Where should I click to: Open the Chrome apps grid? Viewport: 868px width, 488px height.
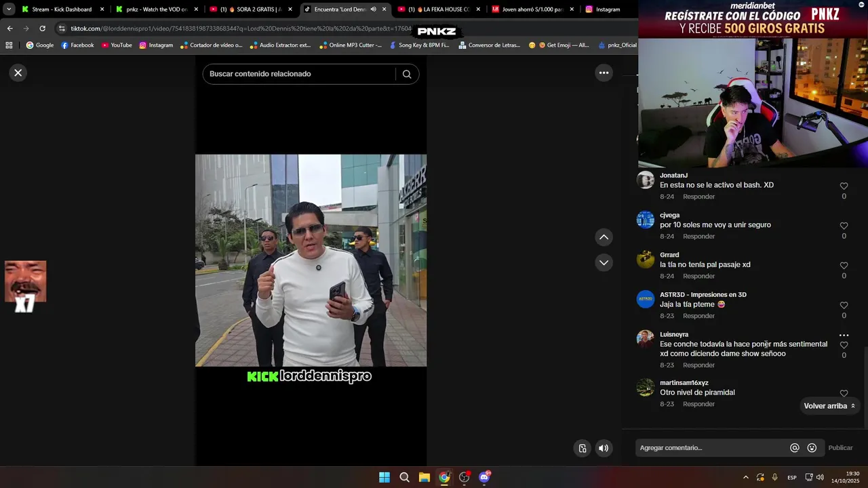[x=9, y=45]
